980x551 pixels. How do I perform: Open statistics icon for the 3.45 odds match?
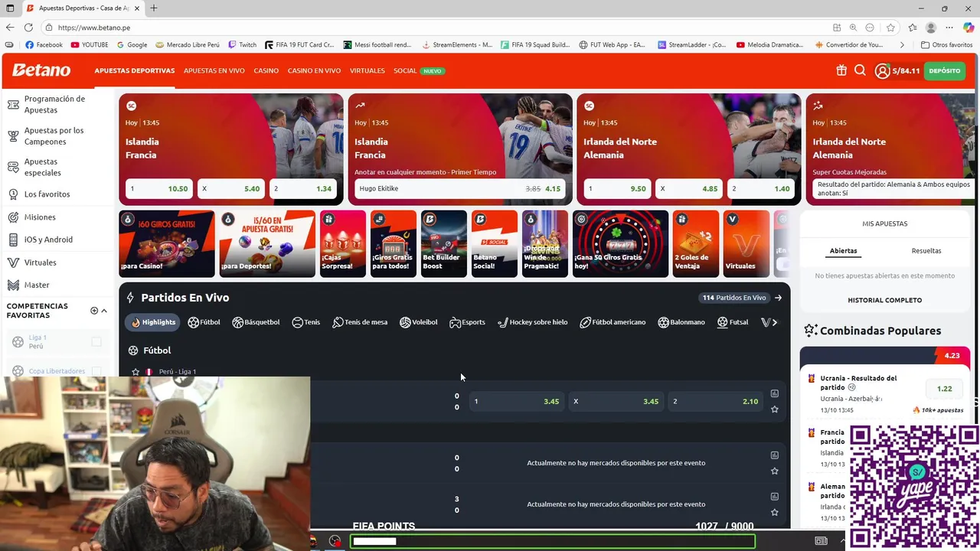pos(774,393)
